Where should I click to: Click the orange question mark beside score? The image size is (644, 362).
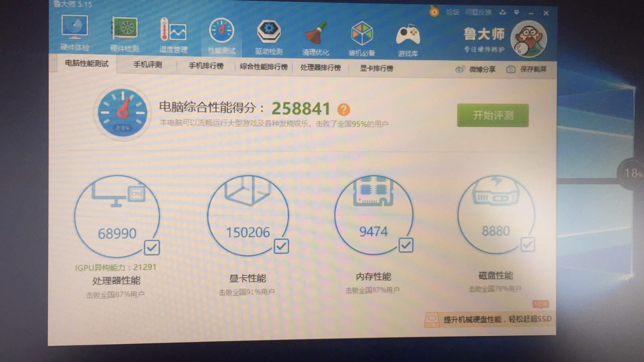click(343, 109)
